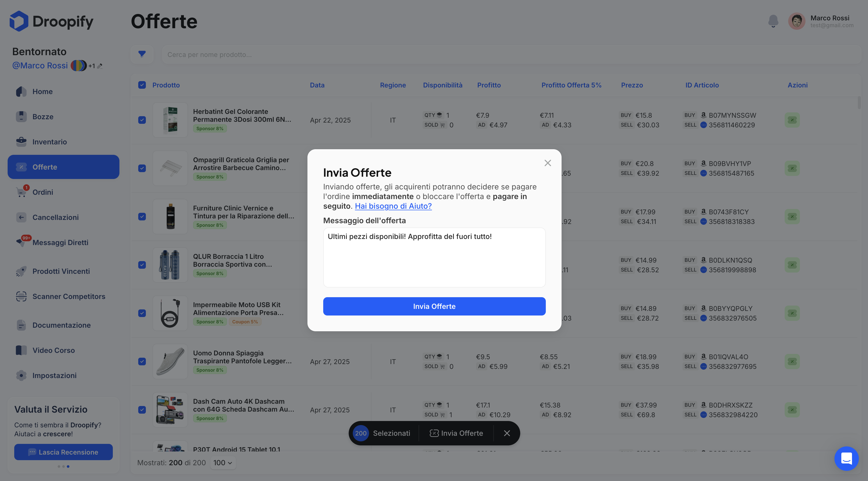
Task: Open Herbatint Gel product thumbnail
Action: tap(170, 120)
